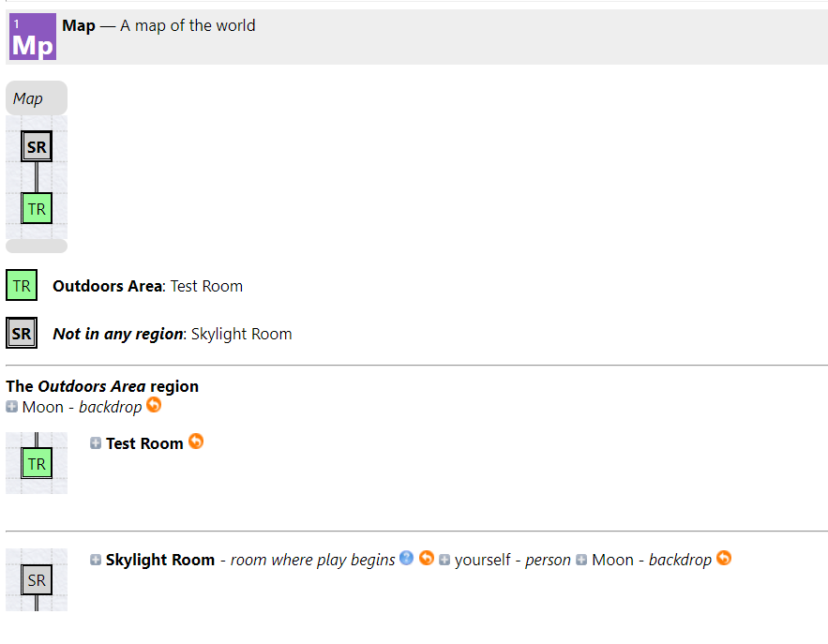Click the TR thumbnail beside Test Room
Viewport: 828px width, 644px height.
tap(37, 463)
